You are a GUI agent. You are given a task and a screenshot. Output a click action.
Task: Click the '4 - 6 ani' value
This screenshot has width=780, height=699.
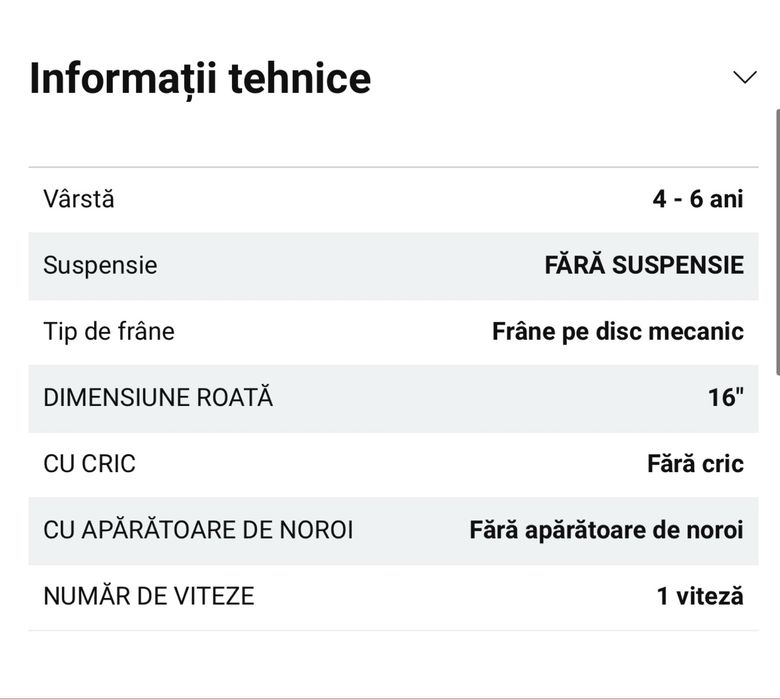click(698, 199)
